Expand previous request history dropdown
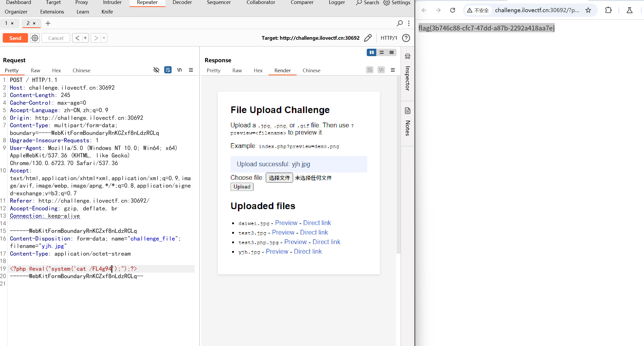The height and width of the screenshot is (346, 644). click(85, 38)
